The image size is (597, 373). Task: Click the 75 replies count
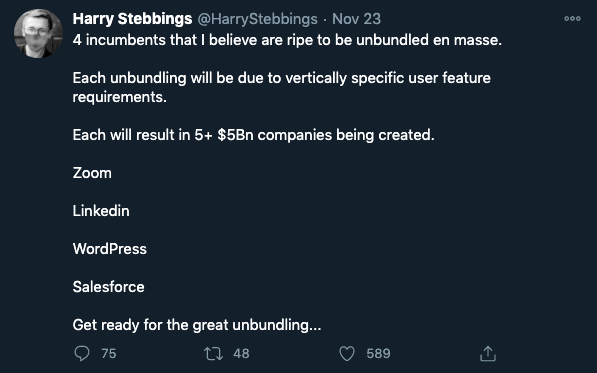[109, 354]
